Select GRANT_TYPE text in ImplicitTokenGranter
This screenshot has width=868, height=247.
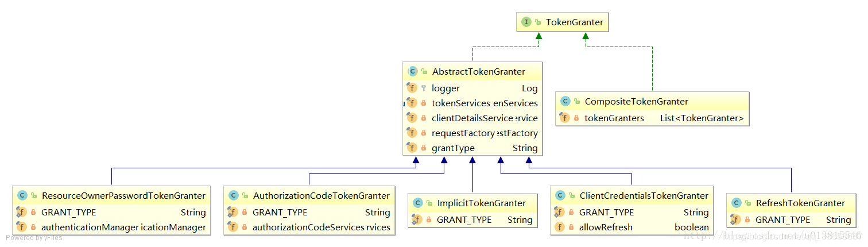click(464, 219)
